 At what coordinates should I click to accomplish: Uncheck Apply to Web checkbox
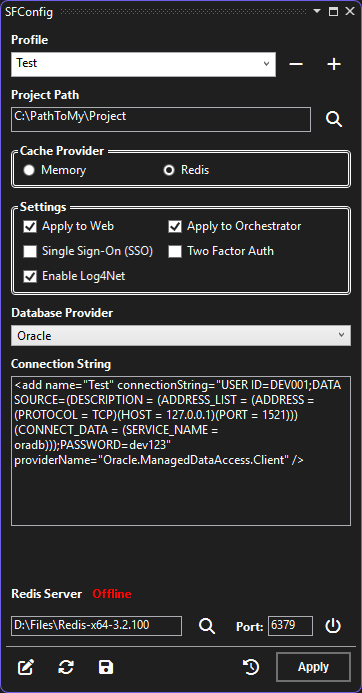pyautogui.click(x=30, y=227)
